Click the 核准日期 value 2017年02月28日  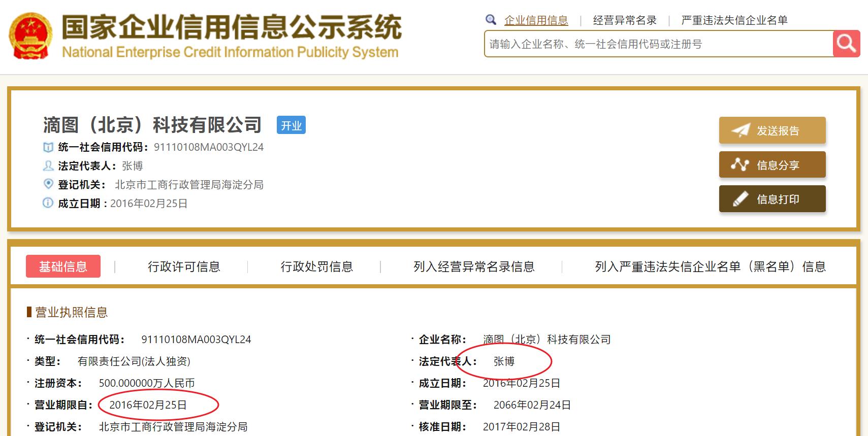click(x=522, y=427)
